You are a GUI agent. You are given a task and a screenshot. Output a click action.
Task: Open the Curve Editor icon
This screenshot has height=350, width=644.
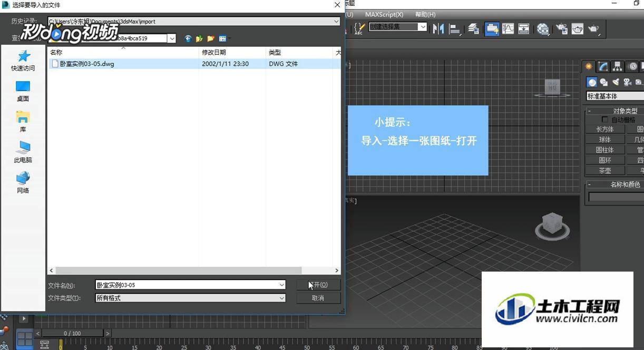click(508, 28)
